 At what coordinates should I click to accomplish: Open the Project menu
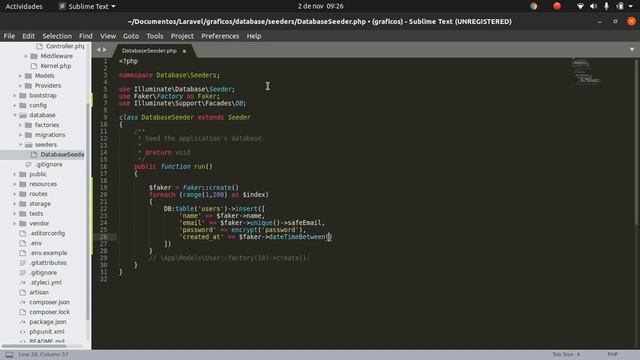pos(182,36)
